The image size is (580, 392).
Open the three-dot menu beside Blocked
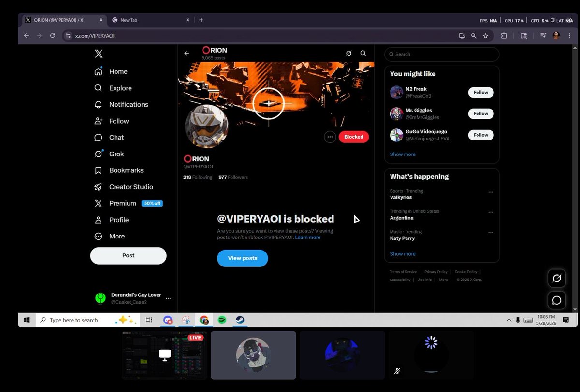coord(330,137)
